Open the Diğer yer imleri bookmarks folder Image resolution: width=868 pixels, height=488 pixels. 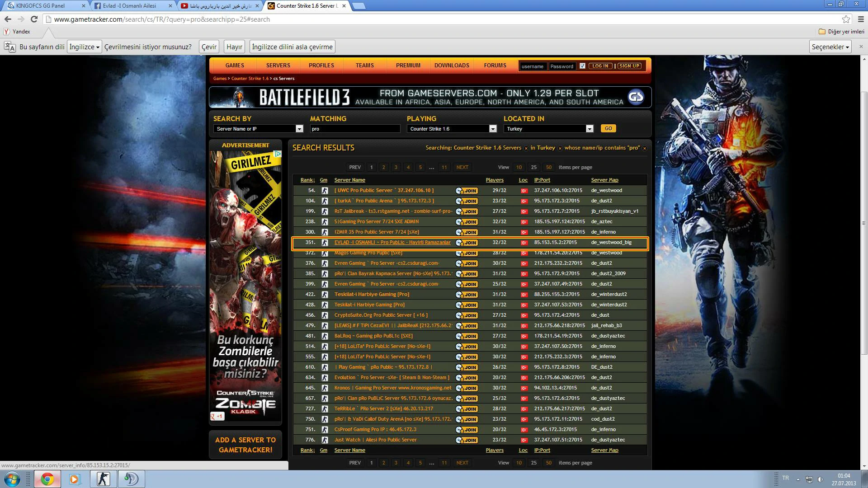[841, 32]
